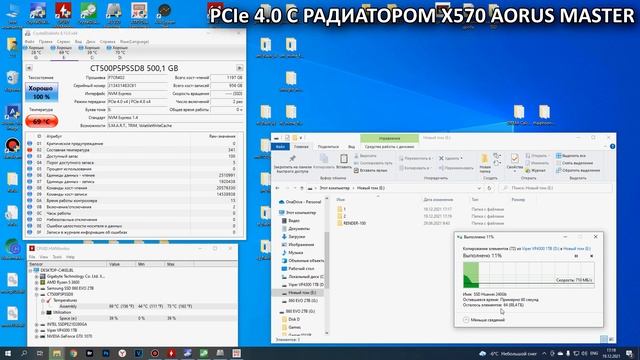The image size is (640, 360).
Task: Open Yandex Browser from the taskbar
Action: tap(122, 353)
